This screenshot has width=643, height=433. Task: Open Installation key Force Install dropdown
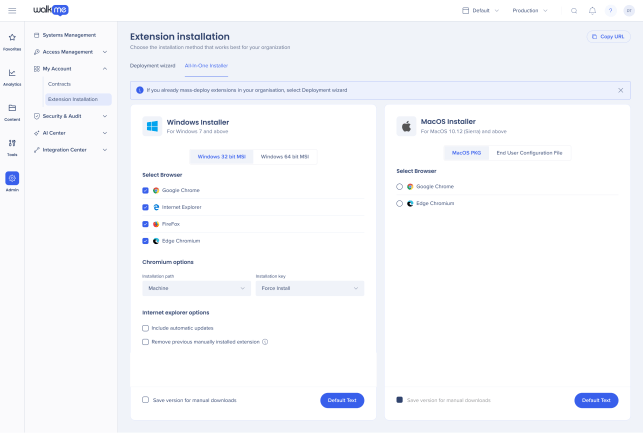click(310, 288)
